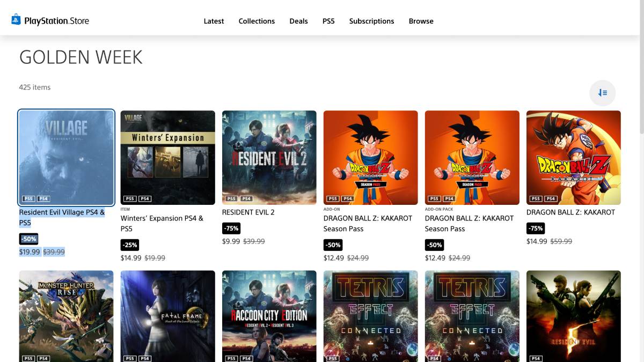
Task: Open the Subscriptions page
Action: (371, 21)
